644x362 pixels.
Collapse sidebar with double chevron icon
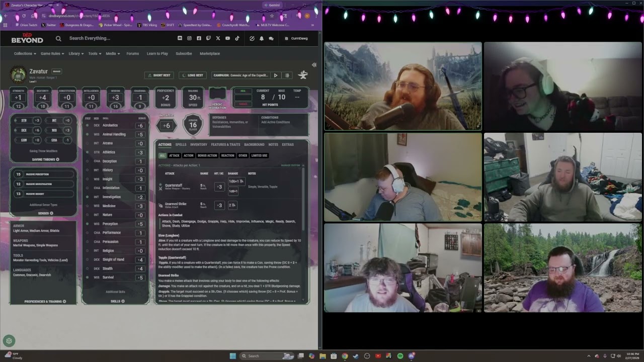314,65
